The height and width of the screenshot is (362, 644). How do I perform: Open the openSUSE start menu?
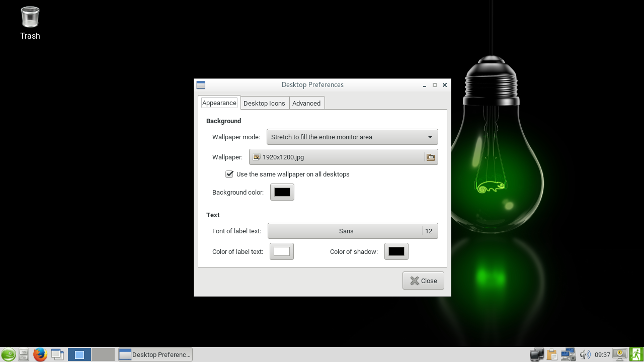click(x=8, y=355)
